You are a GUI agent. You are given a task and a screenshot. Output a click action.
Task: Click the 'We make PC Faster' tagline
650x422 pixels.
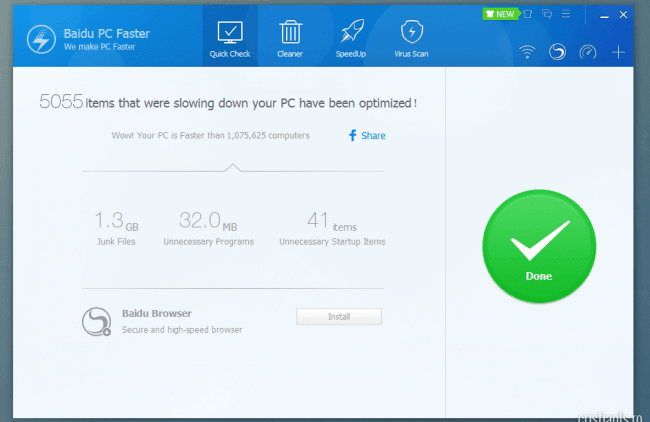[x=99, y=47]
